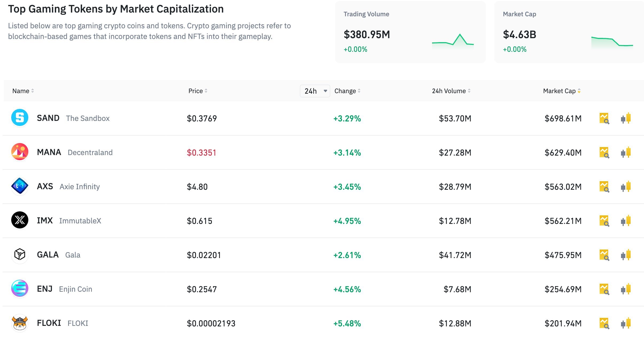Click FLOKI market cap $201.94M
This screenshot has height=340, width=644.
[563, 323]
